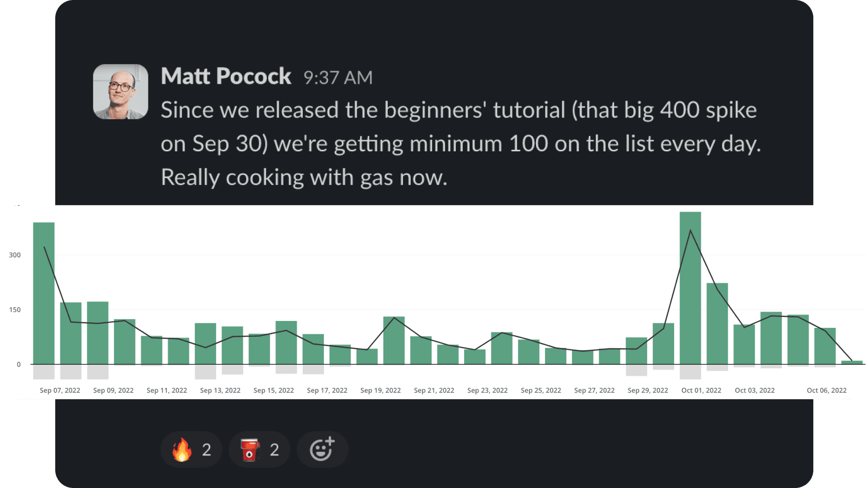The height and width of the screenshot is (488, 868).
Task: Click the Sep 29, 2022 date label
Action: click(x=648, y=390)
